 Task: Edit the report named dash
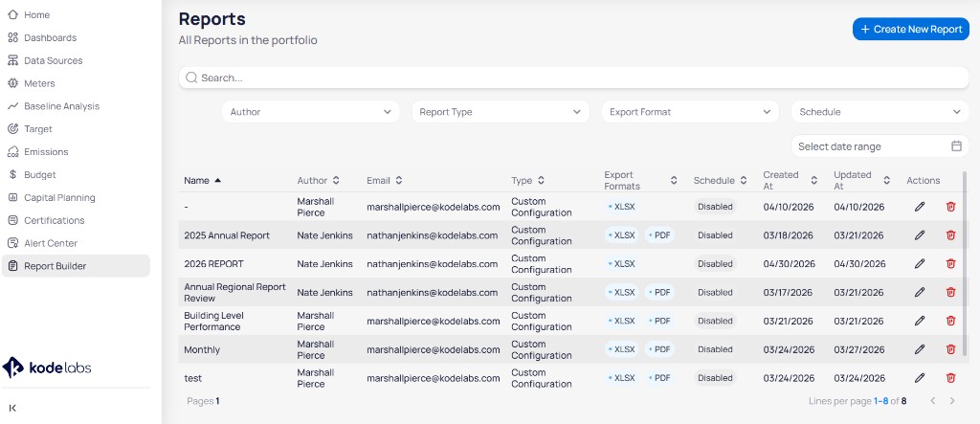click(920, 207)
